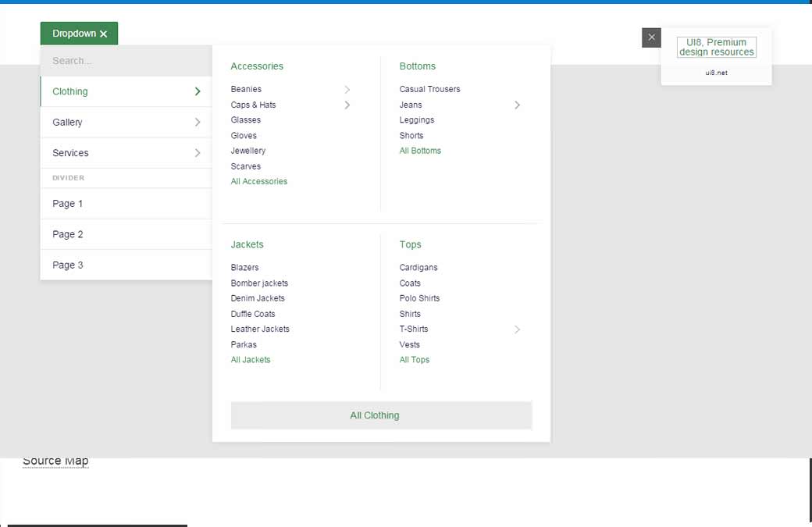Select Cardigans under Tops
812x527 pixels.
418,267
